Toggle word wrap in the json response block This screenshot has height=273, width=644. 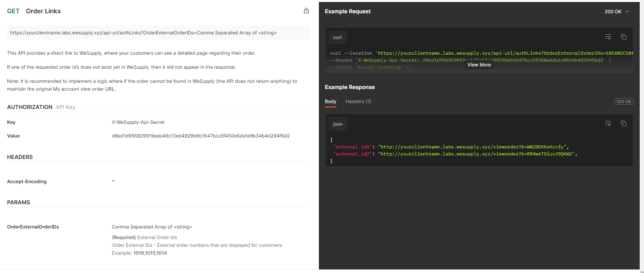608,123
